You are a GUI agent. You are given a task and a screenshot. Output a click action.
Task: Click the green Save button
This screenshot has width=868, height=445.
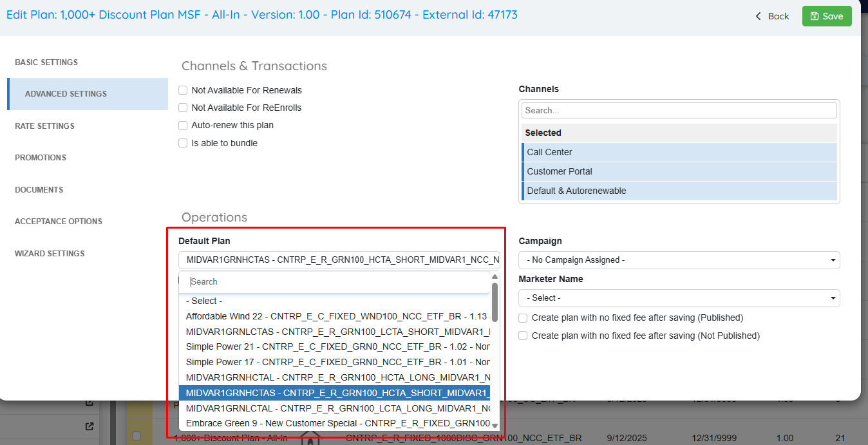[x=826, y=16]
